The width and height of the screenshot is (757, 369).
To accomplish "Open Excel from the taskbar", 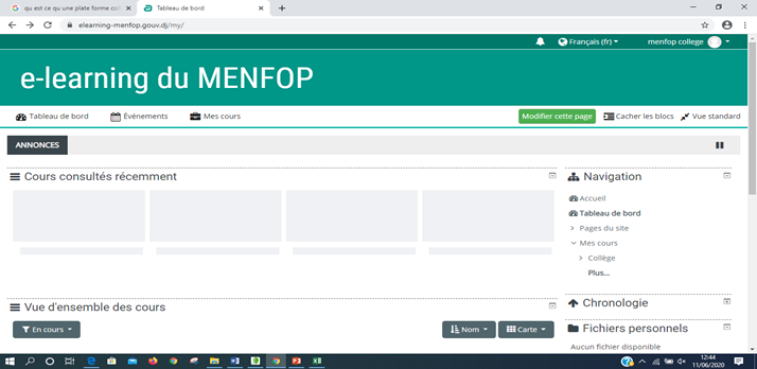I will click(317, 361).
